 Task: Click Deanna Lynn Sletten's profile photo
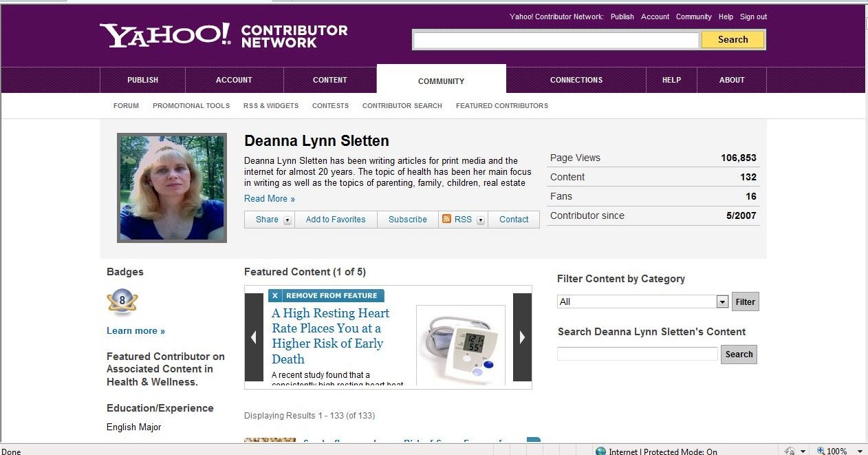pyautogui.click(x=172, y=188)
